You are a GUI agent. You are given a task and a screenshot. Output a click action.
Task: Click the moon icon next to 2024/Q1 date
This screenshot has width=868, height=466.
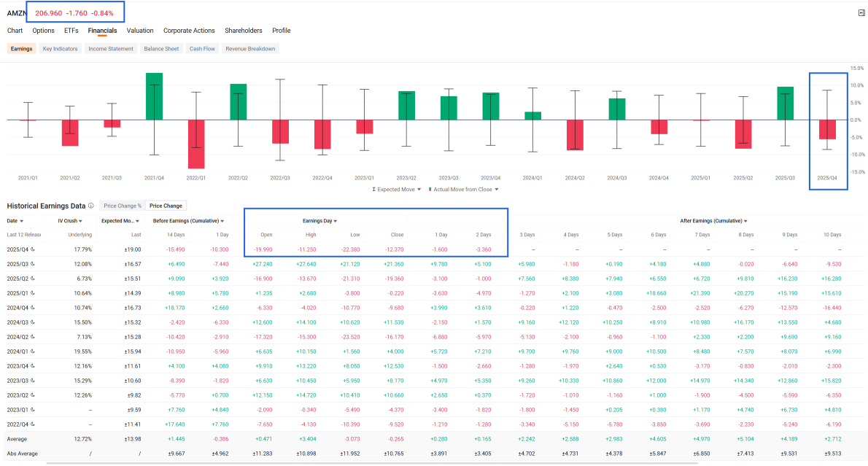33,352
